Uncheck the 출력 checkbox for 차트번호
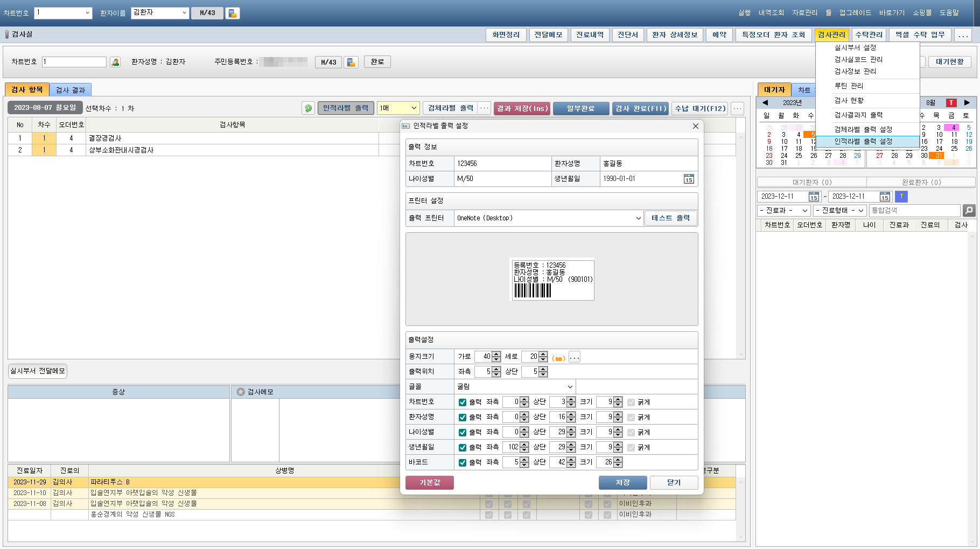Image resolution: width=980 pixels, height=549 pixels. click(463, 402)
